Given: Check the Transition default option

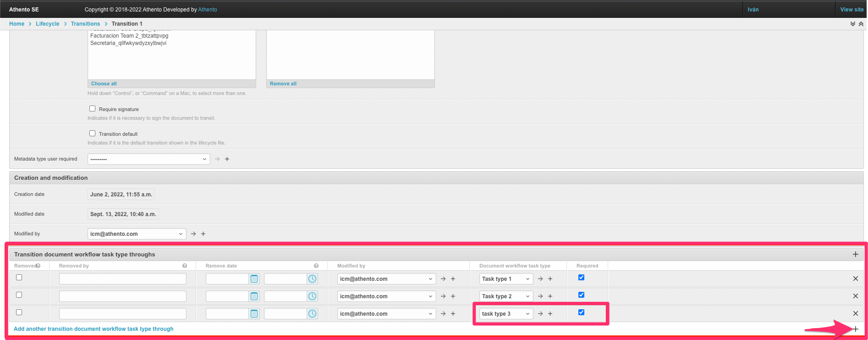Looking at the screenshot, I should [93, 134].
